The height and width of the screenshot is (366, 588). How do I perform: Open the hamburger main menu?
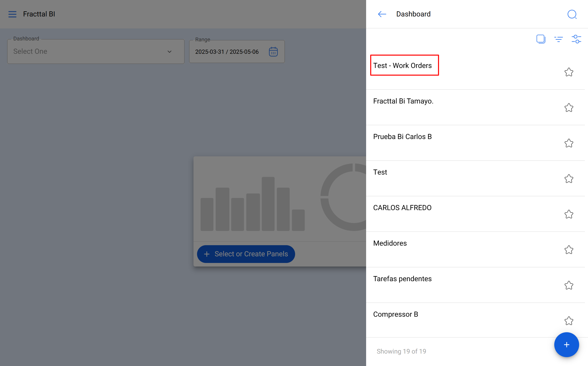12,14
